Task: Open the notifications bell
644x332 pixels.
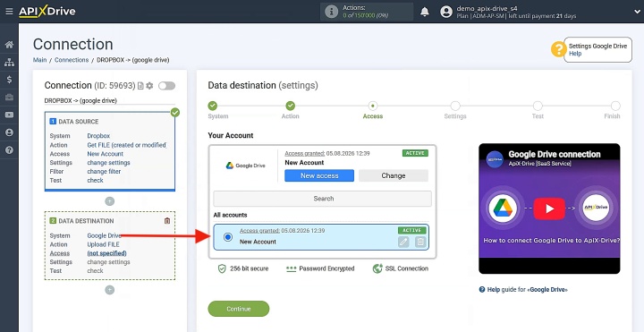Action: [425, 12]
